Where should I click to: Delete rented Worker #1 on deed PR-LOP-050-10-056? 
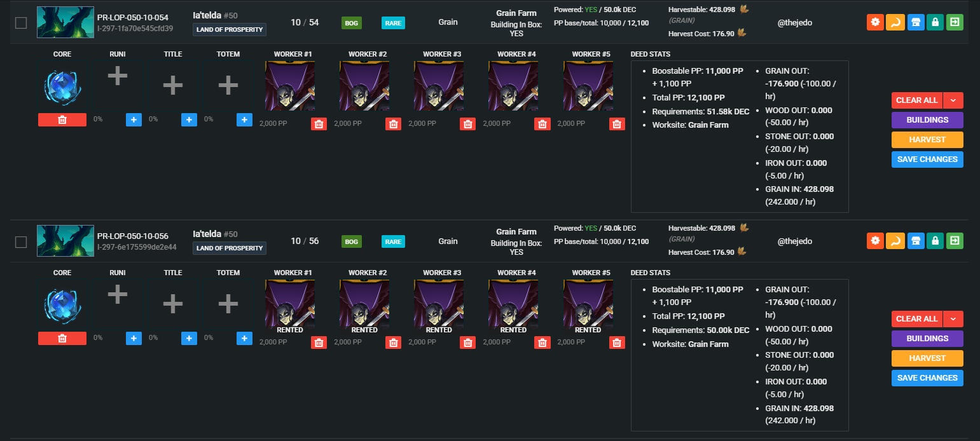tap(319, 343)
